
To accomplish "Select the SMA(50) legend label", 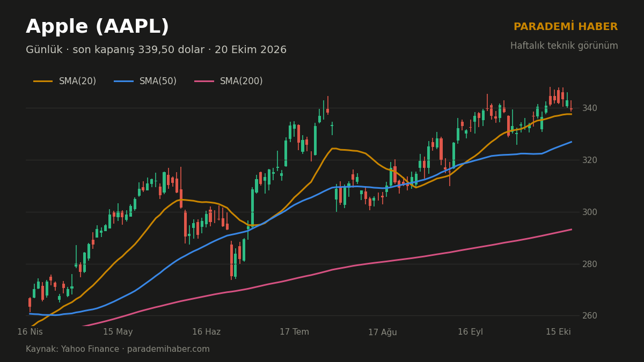I will pyautogui.click(x=158, y=82).
